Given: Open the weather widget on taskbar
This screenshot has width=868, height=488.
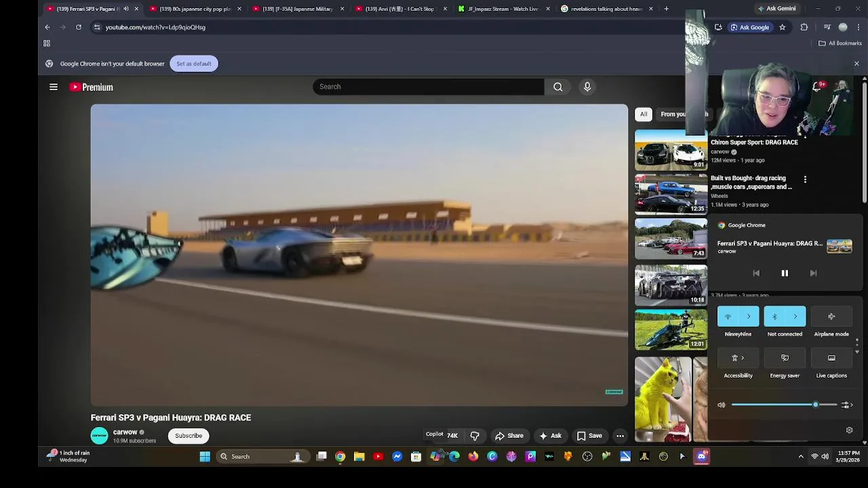Looking at the screenshot, I should (68, 456).
